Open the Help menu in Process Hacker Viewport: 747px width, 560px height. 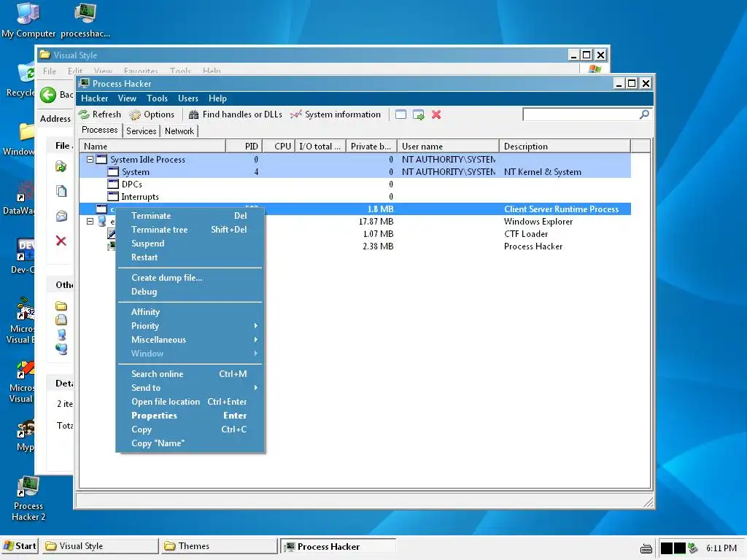(217, 98)
